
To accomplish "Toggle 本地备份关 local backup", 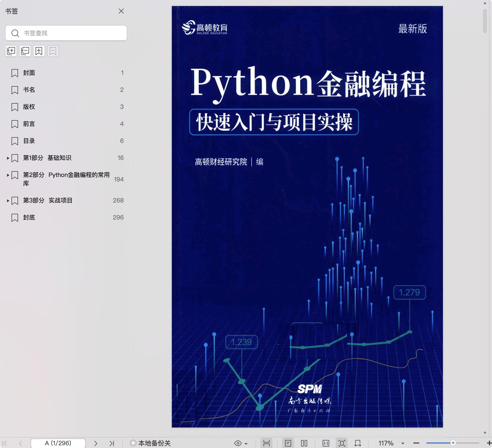I will pyautogui.click(x=151, y=443).
